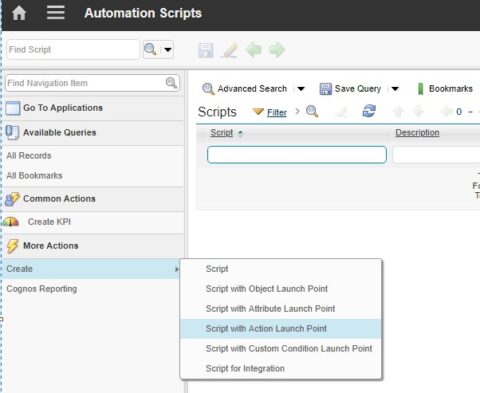
Task: Sort by the Script column header
Action: click(222, 133)
